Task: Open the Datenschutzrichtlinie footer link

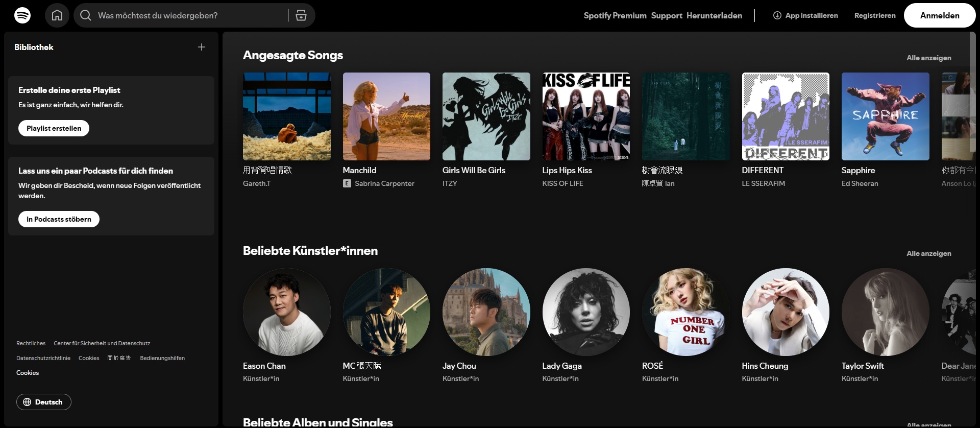Action: click(x=43, y=358)
